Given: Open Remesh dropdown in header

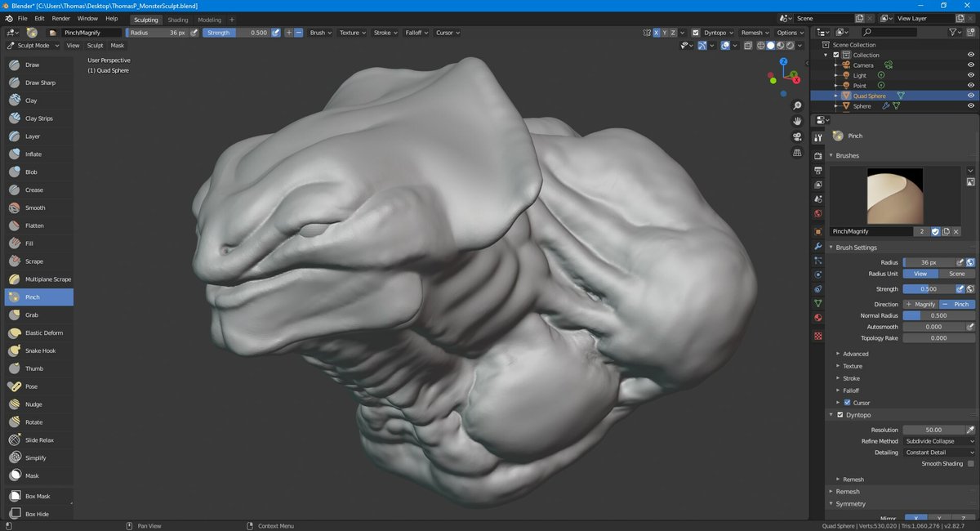Looking at the screenshot, I should pos(754,33).
